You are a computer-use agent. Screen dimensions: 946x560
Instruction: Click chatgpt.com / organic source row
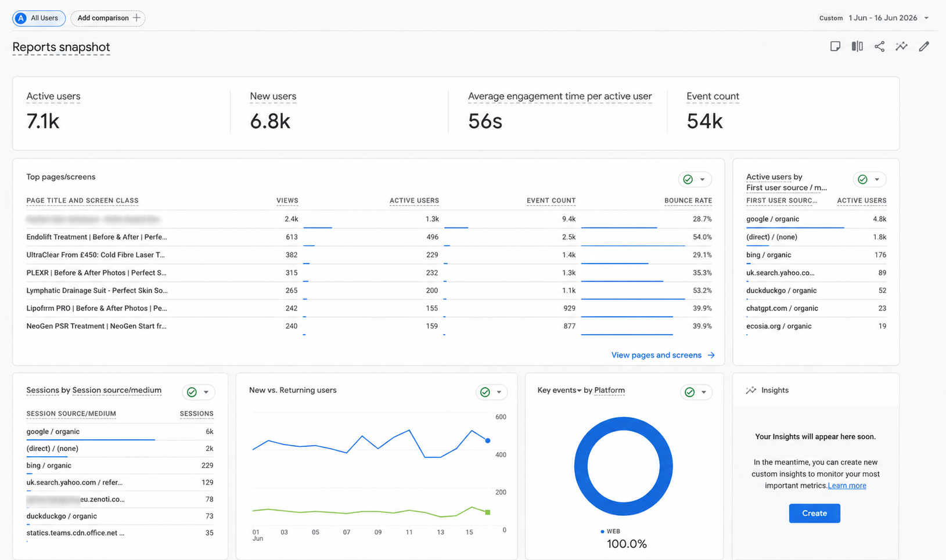coord(782,309)
